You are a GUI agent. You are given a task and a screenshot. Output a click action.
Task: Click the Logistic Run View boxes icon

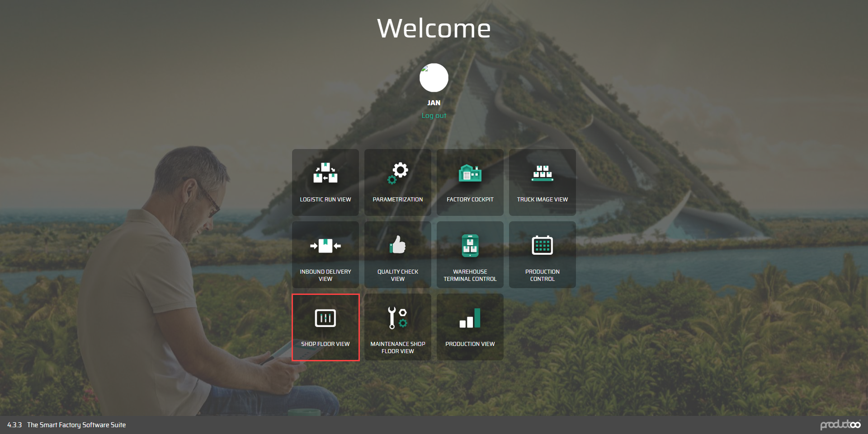[x=325, y=173]
